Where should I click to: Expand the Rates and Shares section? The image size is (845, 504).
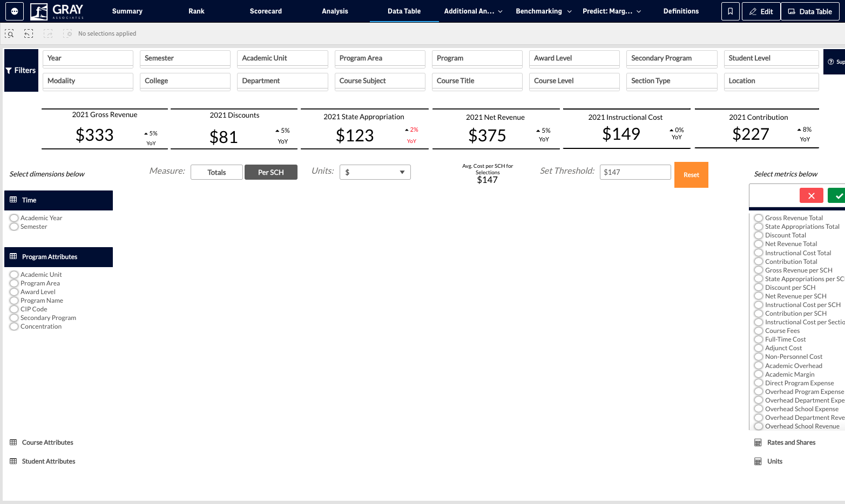(791, 442)
